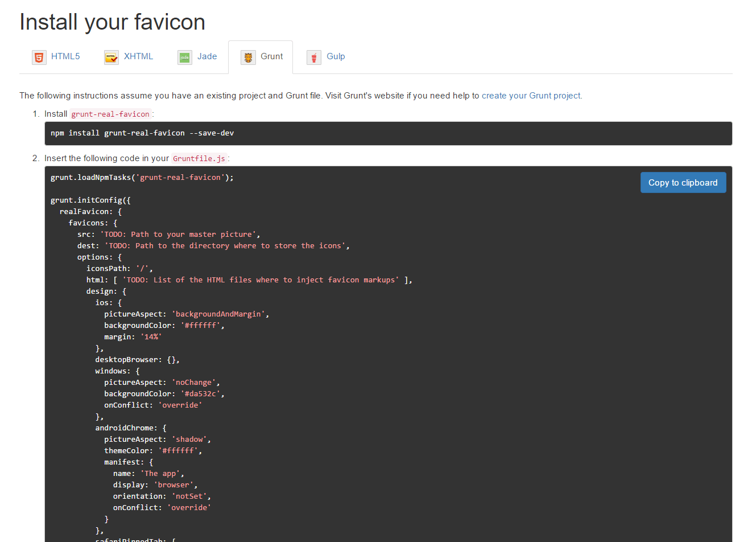The height and width of the screenshot is (542, 756).
Task: Click the Install your favicon heading
Action: point(112,22)
